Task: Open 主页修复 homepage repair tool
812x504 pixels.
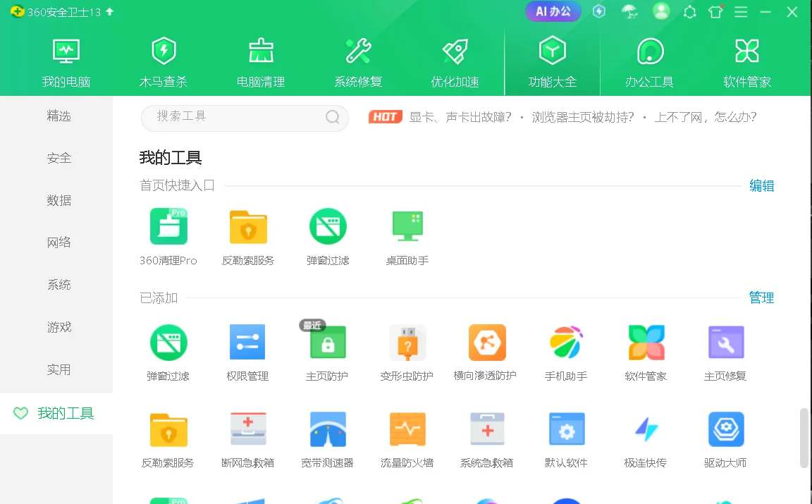Action: pos(726,350)
